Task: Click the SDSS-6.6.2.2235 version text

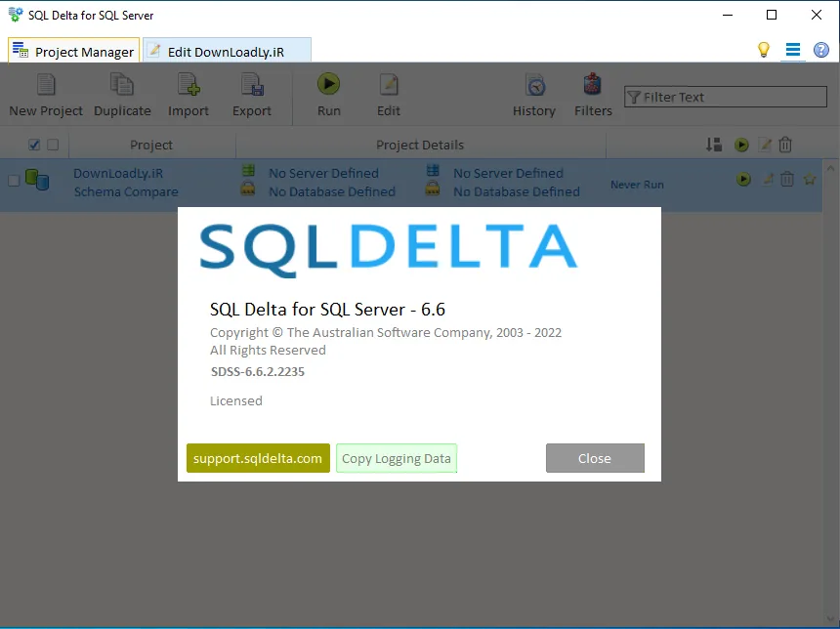Action: [x=258, y=372]
